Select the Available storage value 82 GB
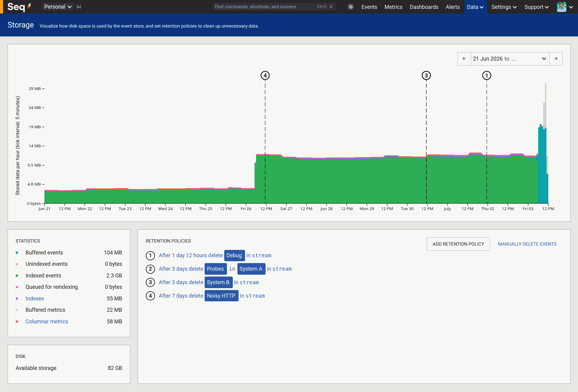 [115, 368]
